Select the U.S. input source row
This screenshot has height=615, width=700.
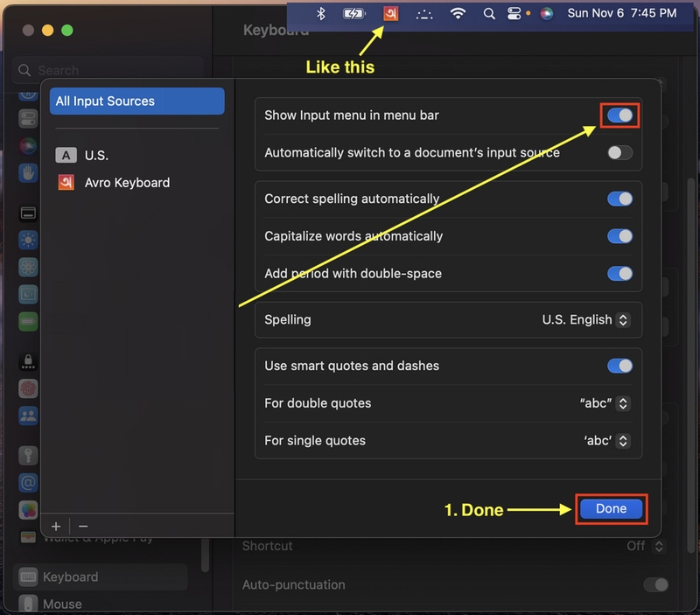click(x=137, y=156)
